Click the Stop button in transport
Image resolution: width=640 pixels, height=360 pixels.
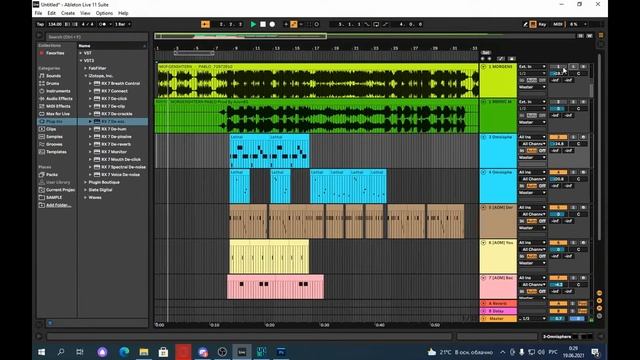(x=263, y=24)
